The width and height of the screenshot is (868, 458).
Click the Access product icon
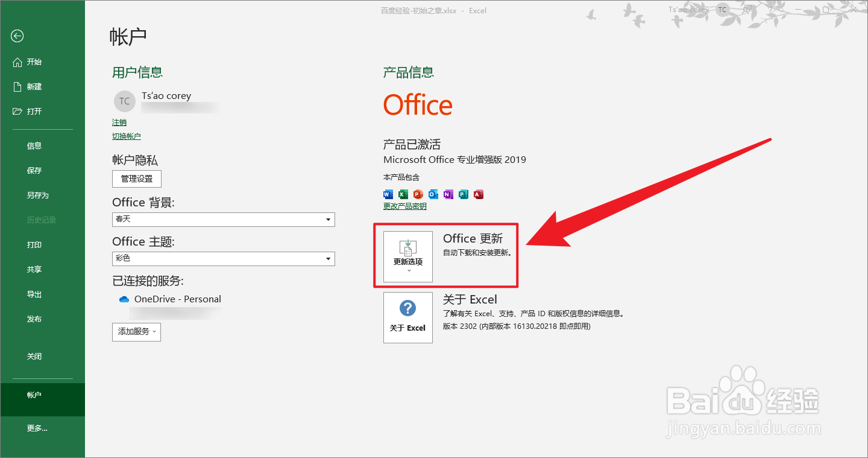click(479, 194)
